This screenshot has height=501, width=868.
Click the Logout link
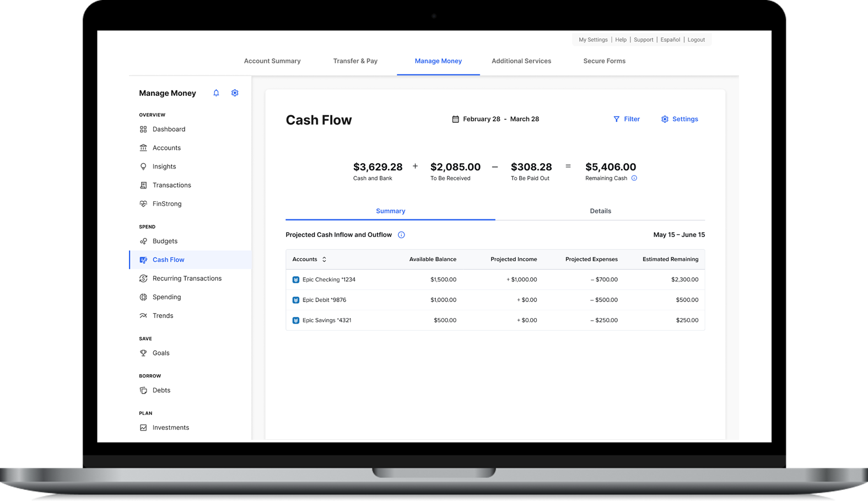pos(696,40)
